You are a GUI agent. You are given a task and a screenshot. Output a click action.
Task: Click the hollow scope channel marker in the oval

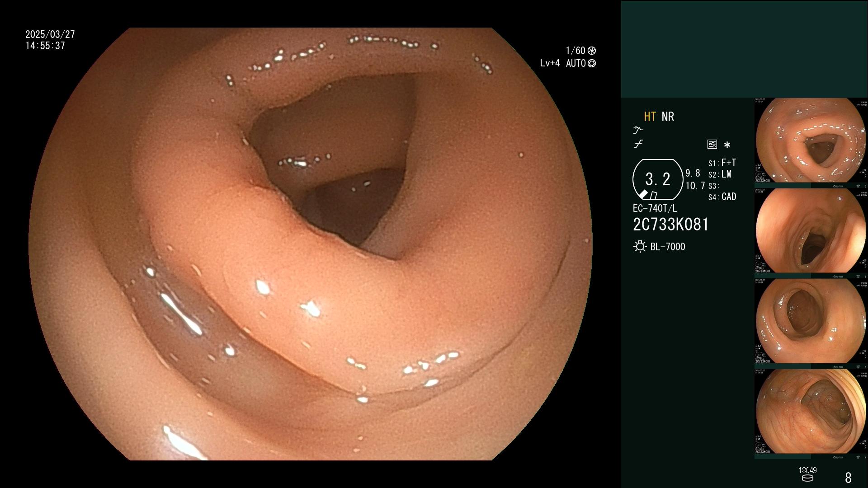[x=654, y=195]
